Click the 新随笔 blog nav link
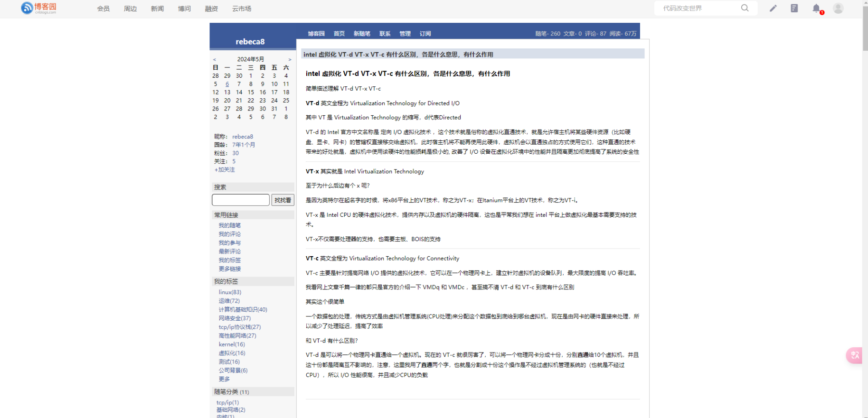 [362, 34]
